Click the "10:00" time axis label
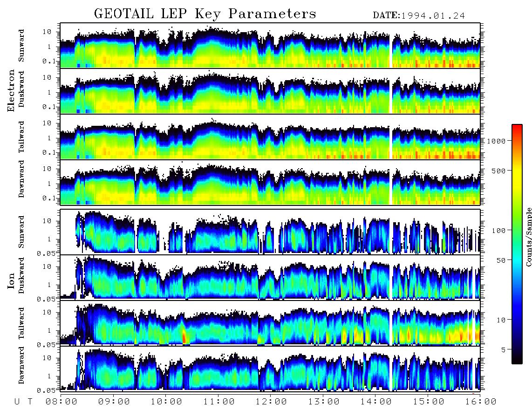532x410 pixels. coord(166,402)
